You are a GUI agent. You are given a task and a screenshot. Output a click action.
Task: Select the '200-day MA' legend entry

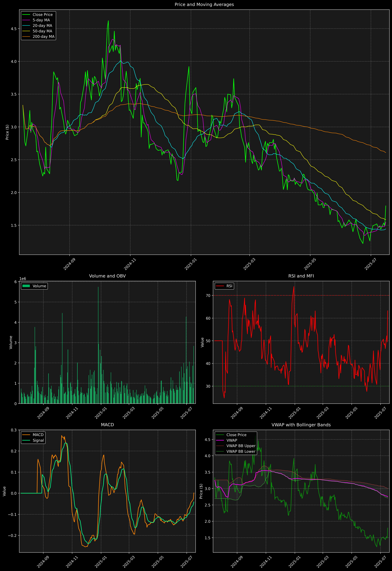(x=43, y=37)
